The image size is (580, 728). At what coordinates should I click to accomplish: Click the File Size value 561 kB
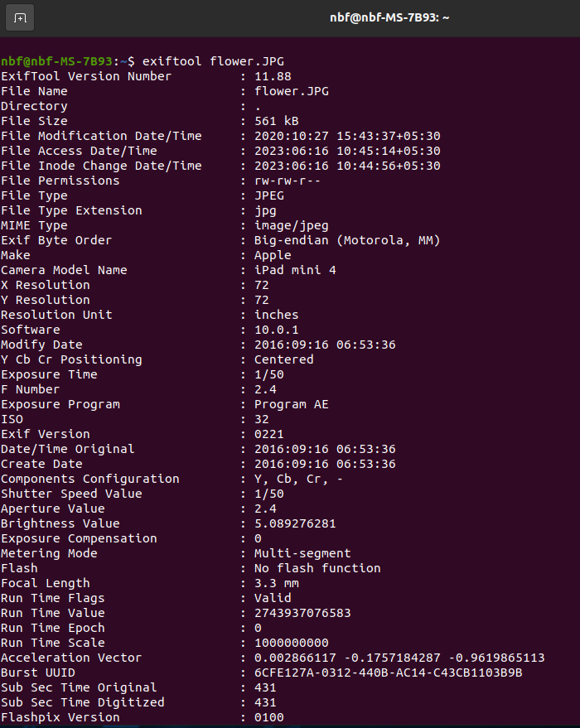point(276,121)
